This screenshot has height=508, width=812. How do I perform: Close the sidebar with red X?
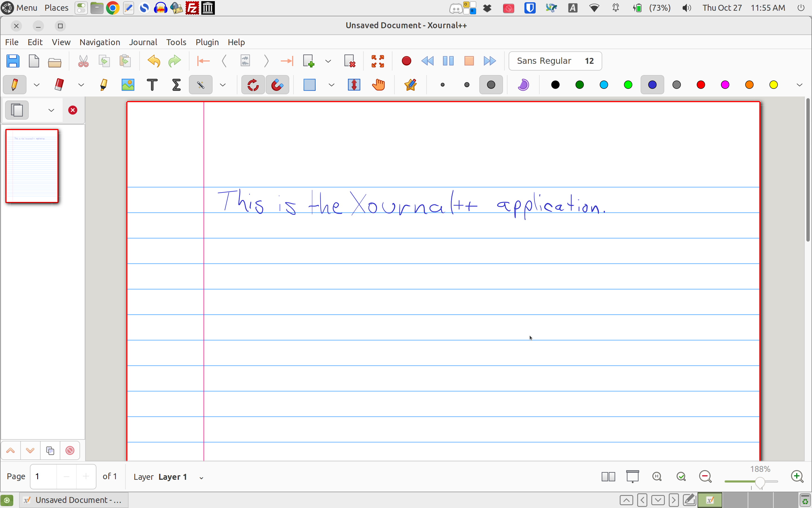tap(73, 110)
